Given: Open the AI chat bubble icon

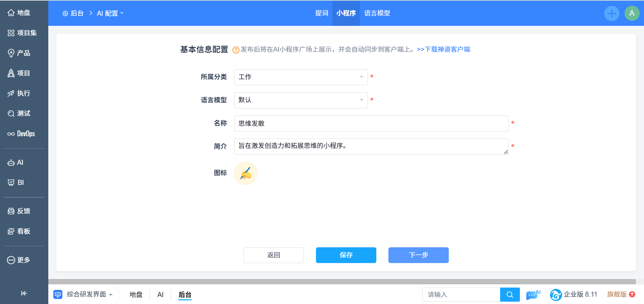Looking at the screenshot, I should (x=533, y=295).
